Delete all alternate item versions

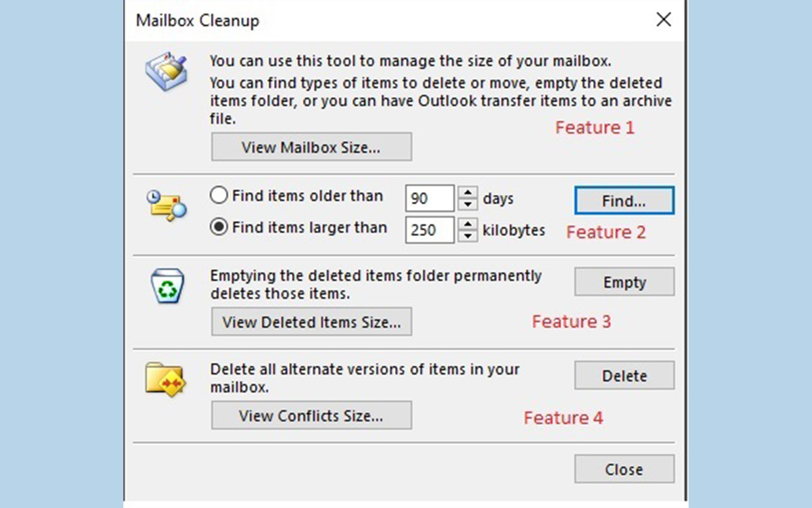(624, 376)
